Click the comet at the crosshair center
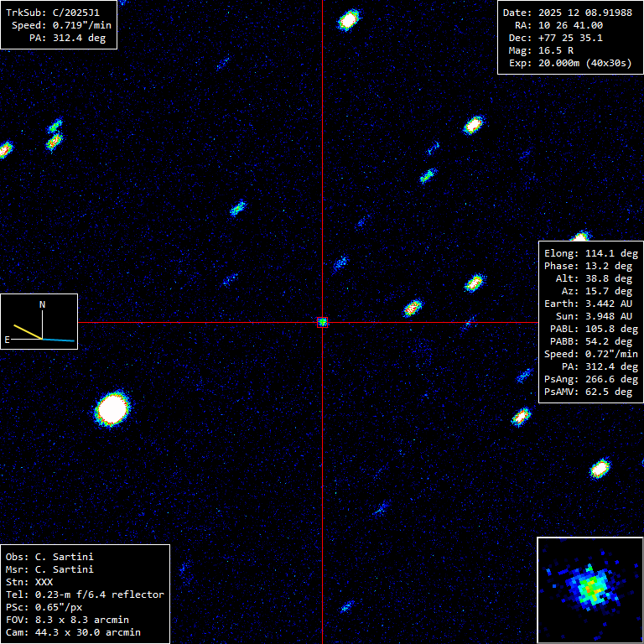Image resolution: width=644 pixels, height=644 pixels. pyautogui.click(x=322, y=322)
